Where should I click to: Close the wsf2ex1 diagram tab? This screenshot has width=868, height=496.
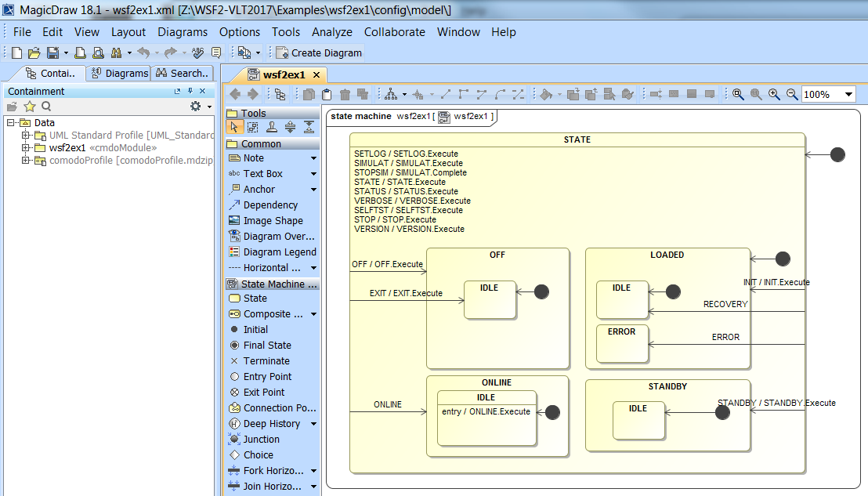(316, 75)
